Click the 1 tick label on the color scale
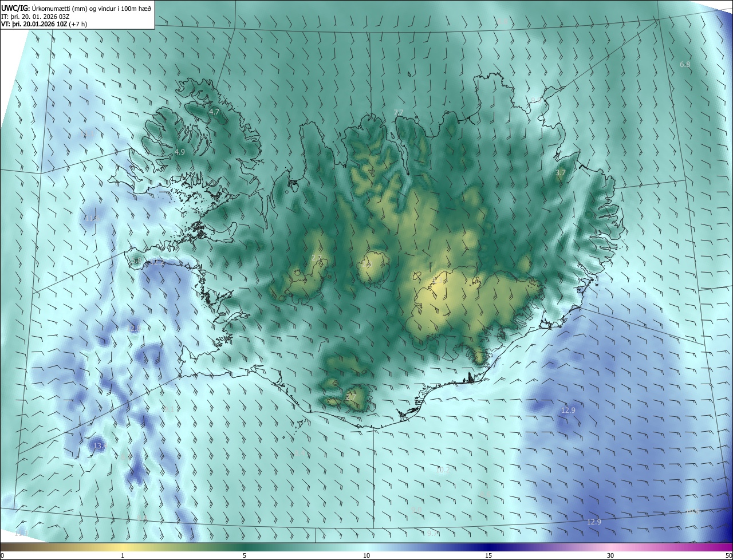 point(123,556)
